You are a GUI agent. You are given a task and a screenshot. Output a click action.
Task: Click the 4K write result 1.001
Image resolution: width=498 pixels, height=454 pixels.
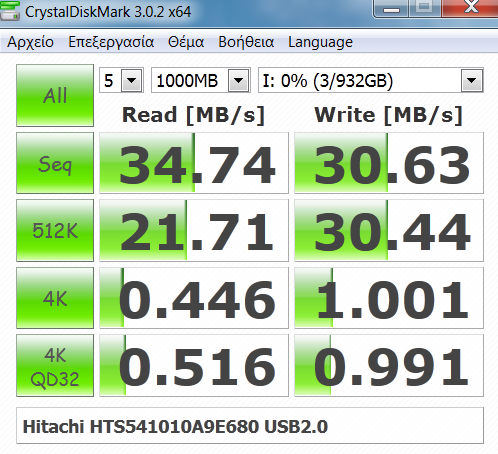pos(389,298)
